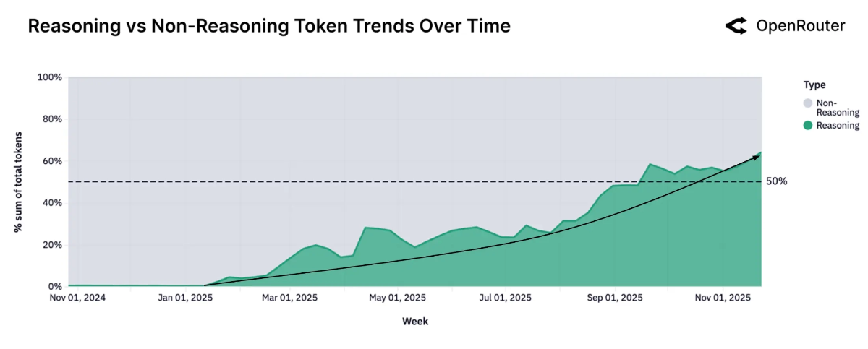
Task: Click the Jul 01, 2025 x-axis tick
Action: [505, 298]
